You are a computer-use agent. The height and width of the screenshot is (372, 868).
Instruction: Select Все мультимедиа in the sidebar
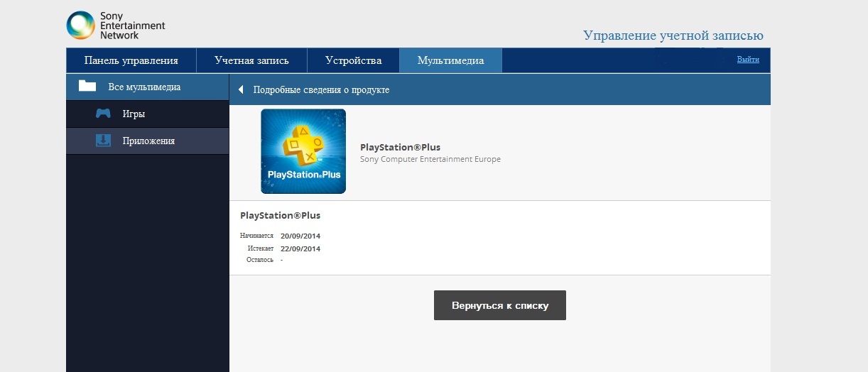(148, 87)
